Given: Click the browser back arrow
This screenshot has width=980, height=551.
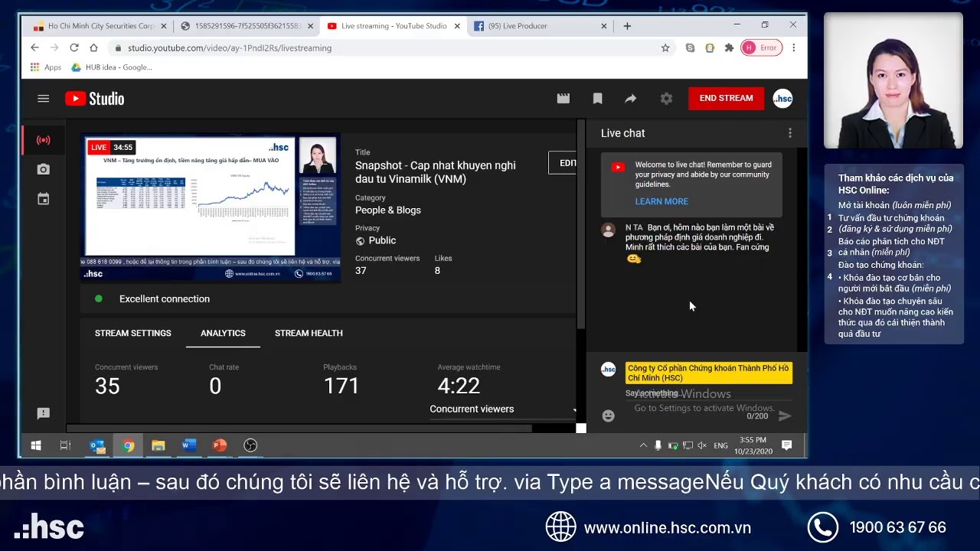Looking at the screenshot, I should (x=35, y=47).
